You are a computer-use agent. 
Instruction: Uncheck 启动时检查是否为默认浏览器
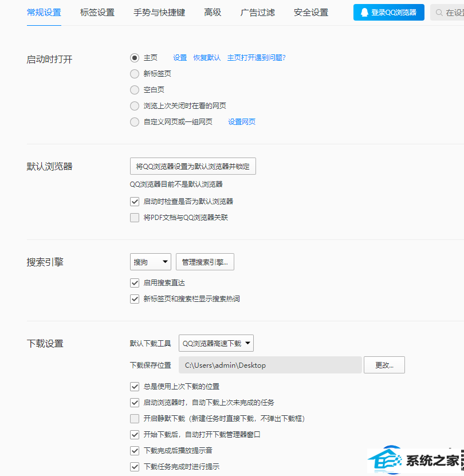pos(135,202)
